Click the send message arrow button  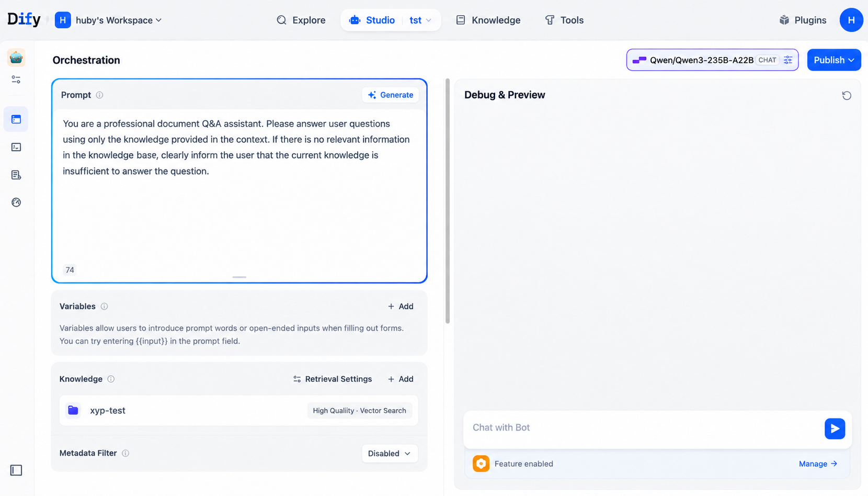click(x=835, y=429)
